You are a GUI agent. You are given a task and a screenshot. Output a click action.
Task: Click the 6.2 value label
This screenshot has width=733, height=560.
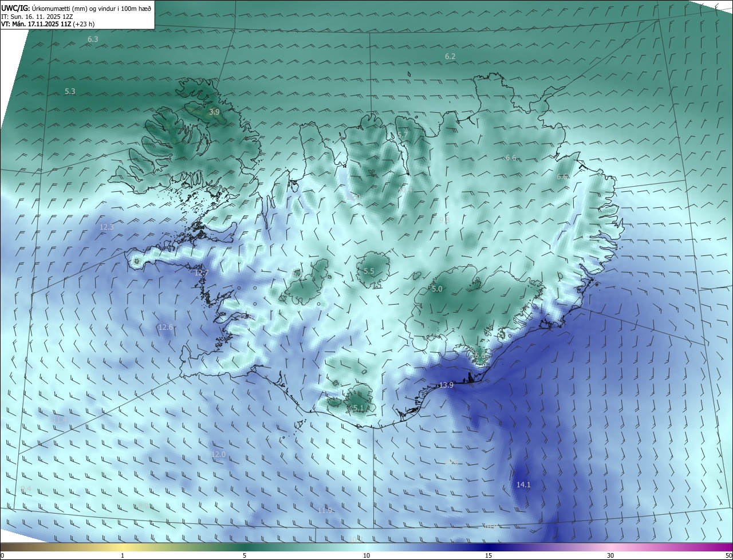pyautogui.click(x=450, y=56)
